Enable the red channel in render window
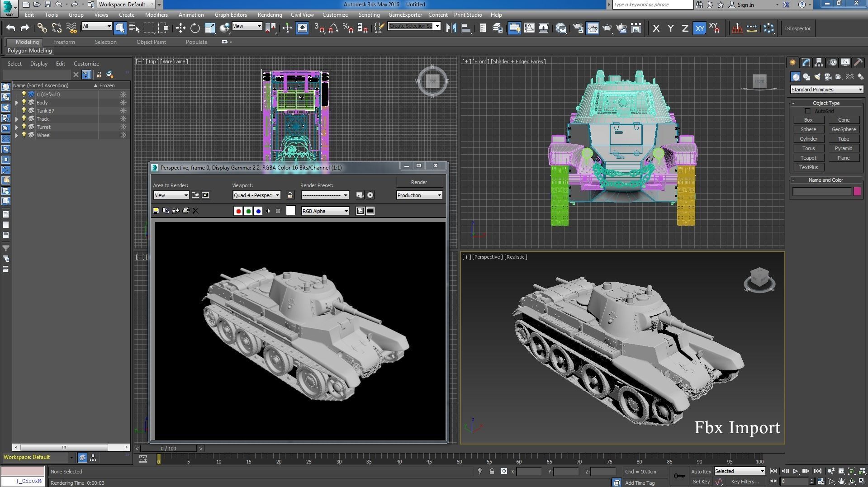 coord(238,211)
